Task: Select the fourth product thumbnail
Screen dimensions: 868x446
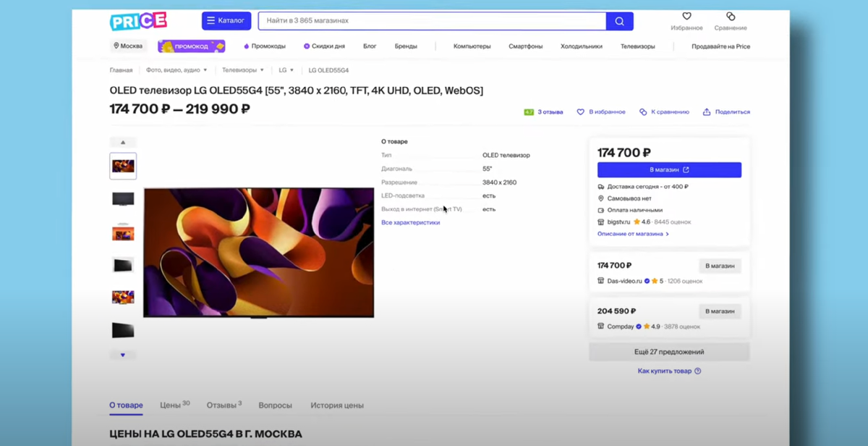Action: [x=123, y=264]
